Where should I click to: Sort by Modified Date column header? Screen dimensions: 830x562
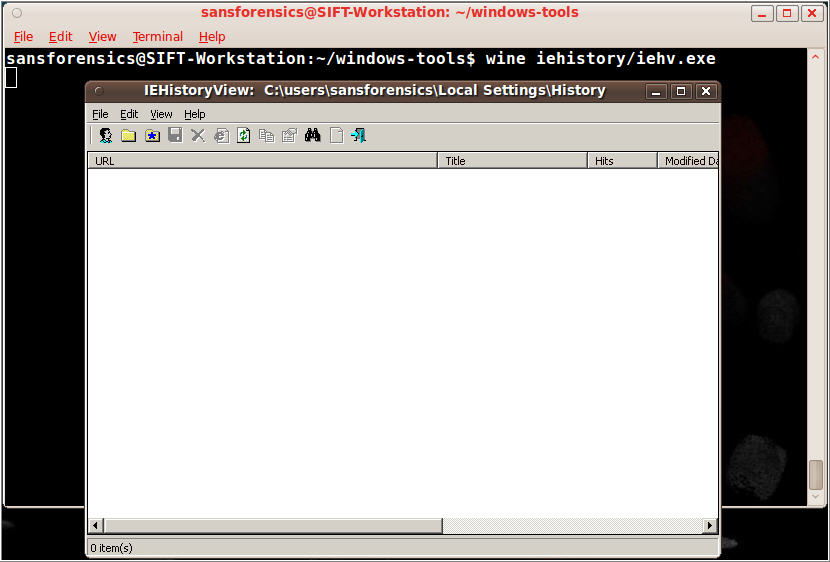(x=688, y=160)
